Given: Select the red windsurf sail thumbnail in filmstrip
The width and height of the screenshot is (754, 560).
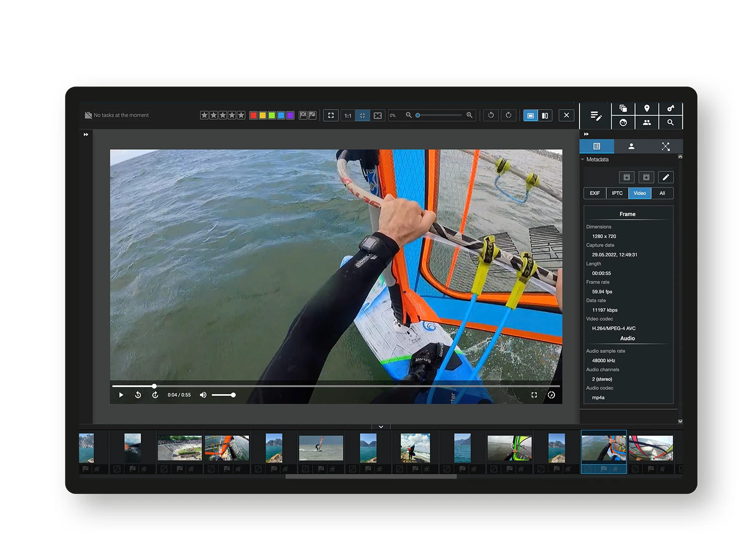Looking at the screenshot, I should [x=321, y=447].
